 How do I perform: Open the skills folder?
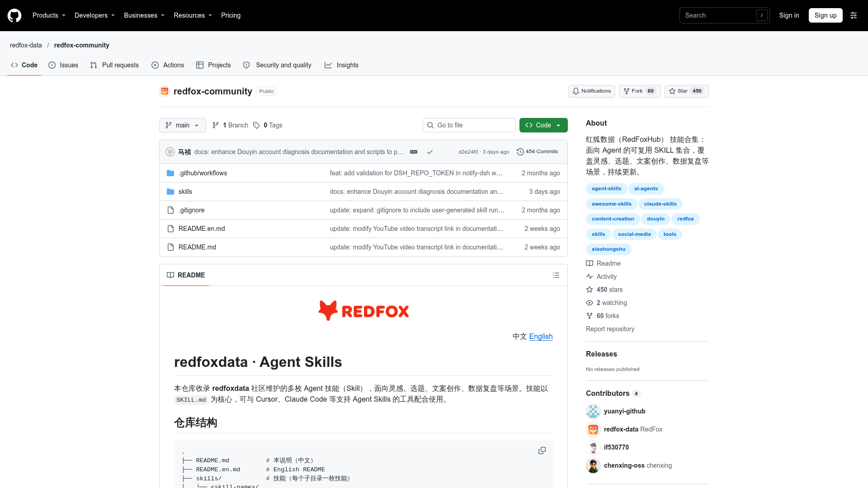click(185, 192)
